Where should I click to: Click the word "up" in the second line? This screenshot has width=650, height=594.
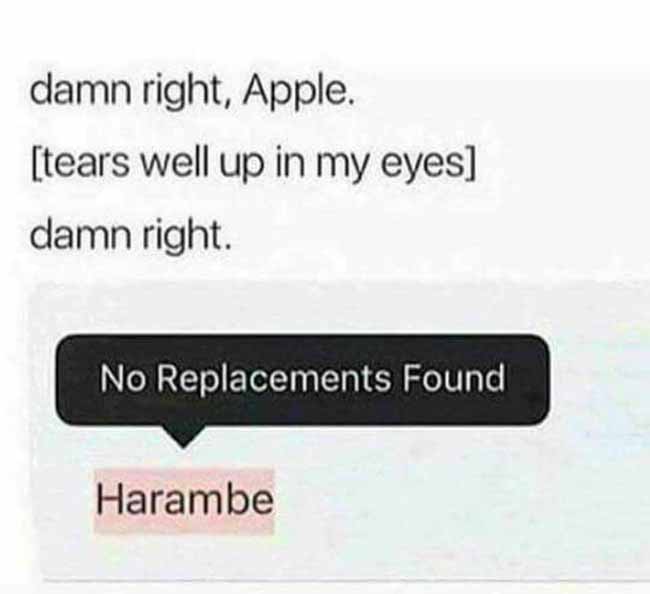point(240,167)
